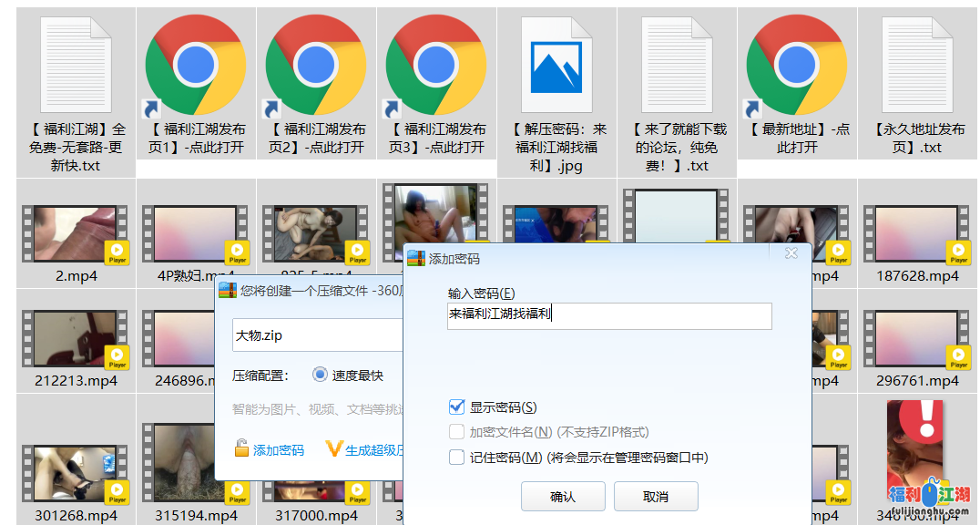Viewport: 980px width, 525px height.
Task: Click the 确认 button
Action: [562, 497]
